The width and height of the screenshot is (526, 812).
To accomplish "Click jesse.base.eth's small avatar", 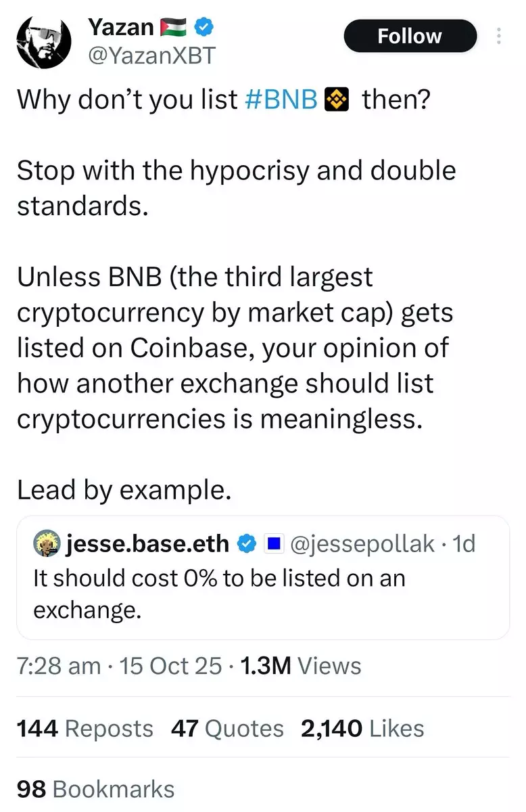I will click(x=46, y=543).
